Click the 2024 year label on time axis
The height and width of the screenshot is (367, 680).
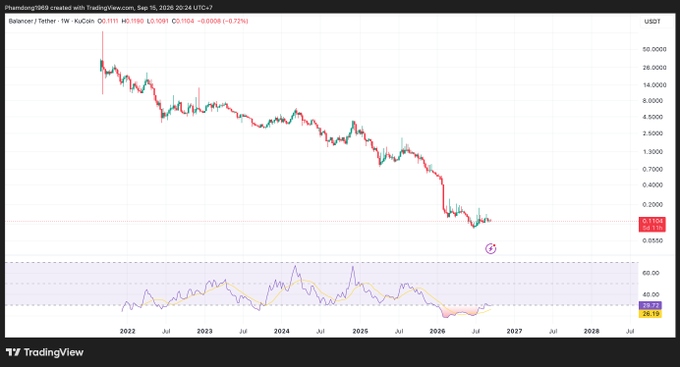tap(282, 331)
